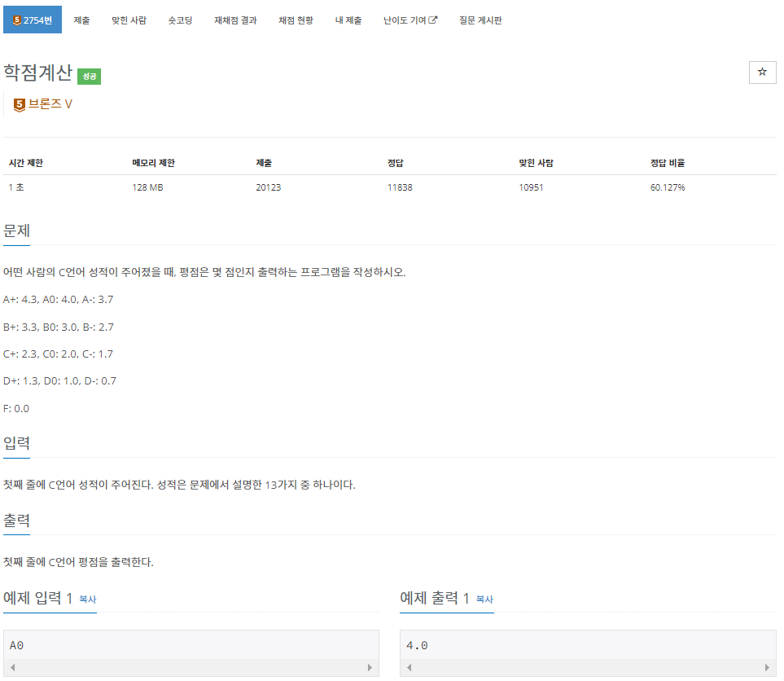This screenshot has height=681, width=784.
Task: Click the 성공 success badge
Action: pyautogui.click(x=89, y=76)
